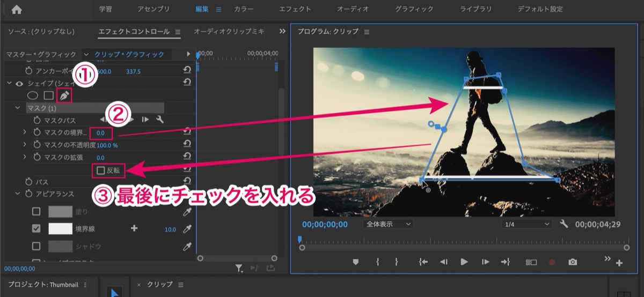
Task: Select the timeline Selection arrow tool
Action: [114, 292]
